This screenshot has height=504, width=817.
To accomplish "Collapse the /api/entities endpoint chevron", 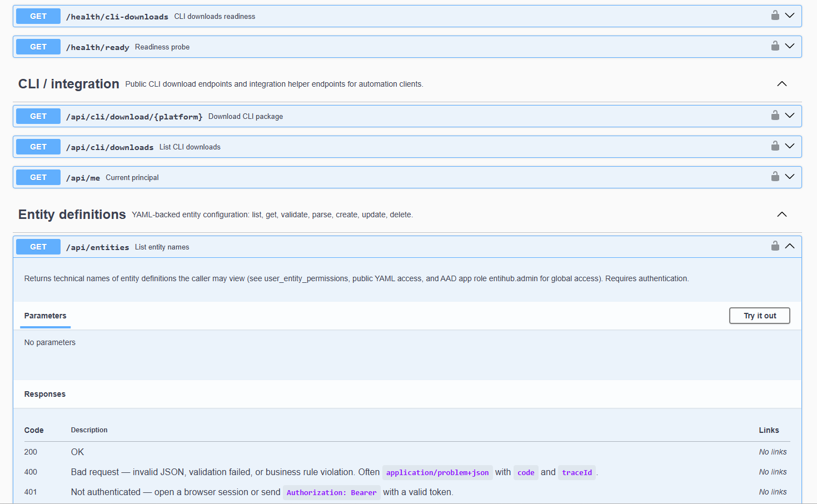I will click(790, 246).
